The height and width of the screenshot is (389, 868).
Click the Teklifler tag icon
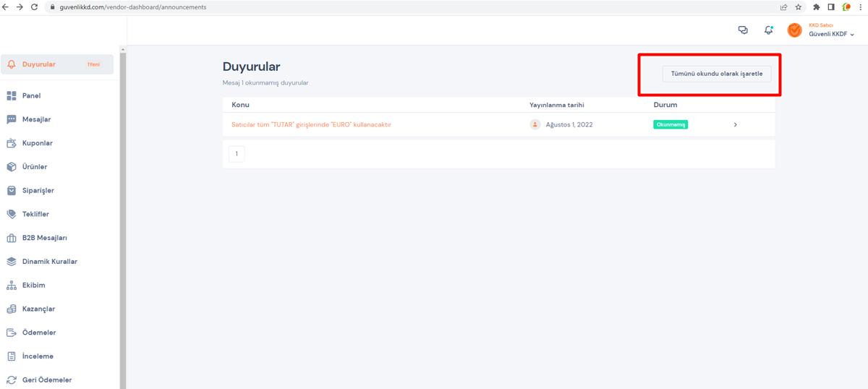click(x=11, y=214)
